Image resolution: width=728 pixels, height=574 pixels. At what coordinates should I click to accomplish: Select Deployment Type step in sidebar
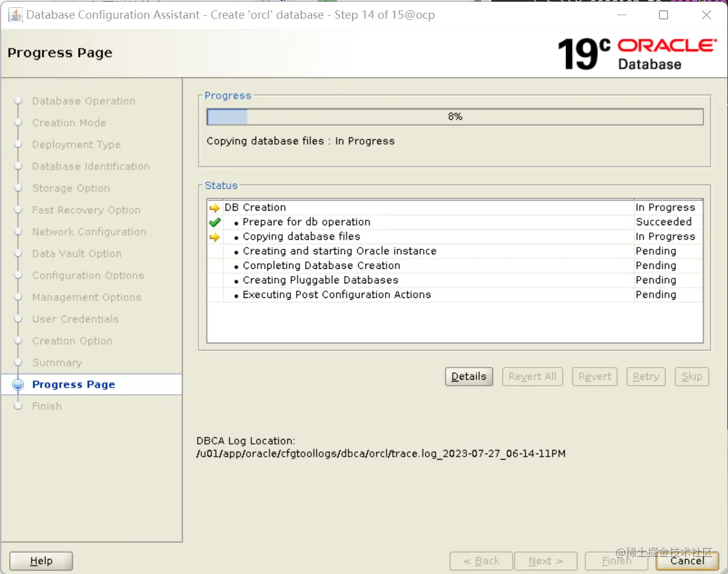pos(76,145)
